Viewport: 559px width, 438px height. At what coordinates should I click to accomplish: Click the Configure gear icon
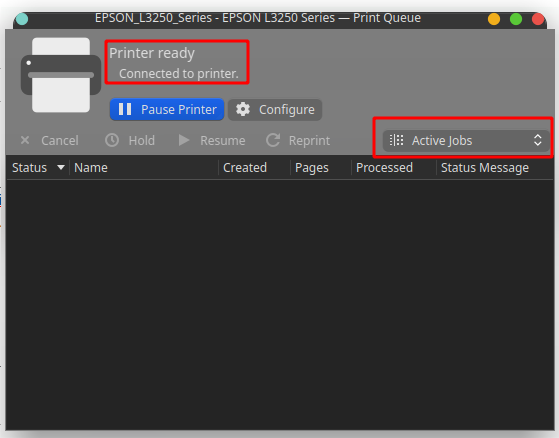click(x=243, y=109)
